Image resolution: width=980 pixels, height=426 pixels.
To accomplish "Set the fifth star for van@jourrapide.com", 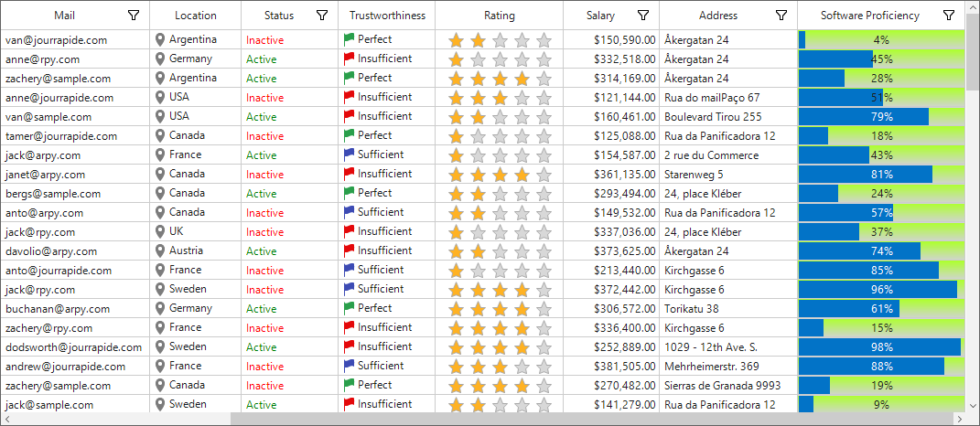I will point(544,40).
